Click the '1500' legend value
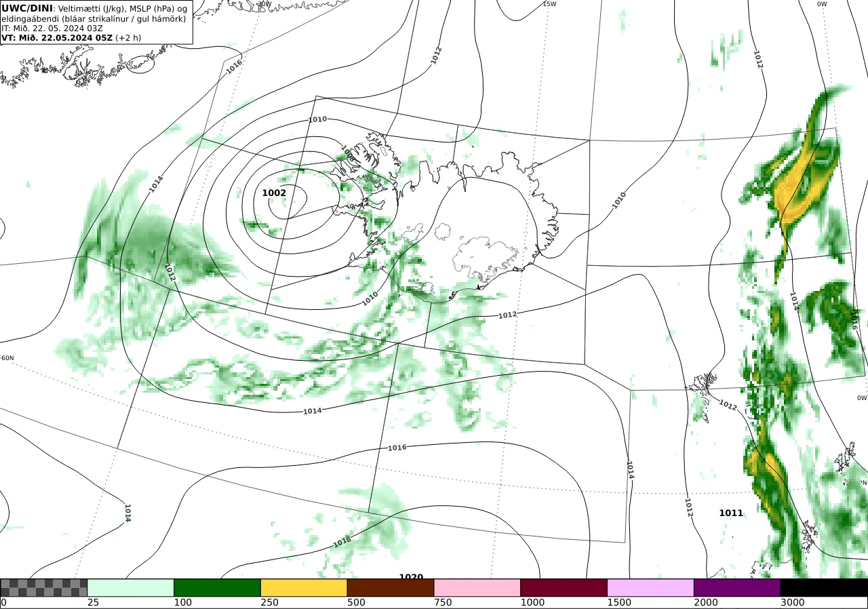The height and width of the screenshot is (609, 868). 619,602
